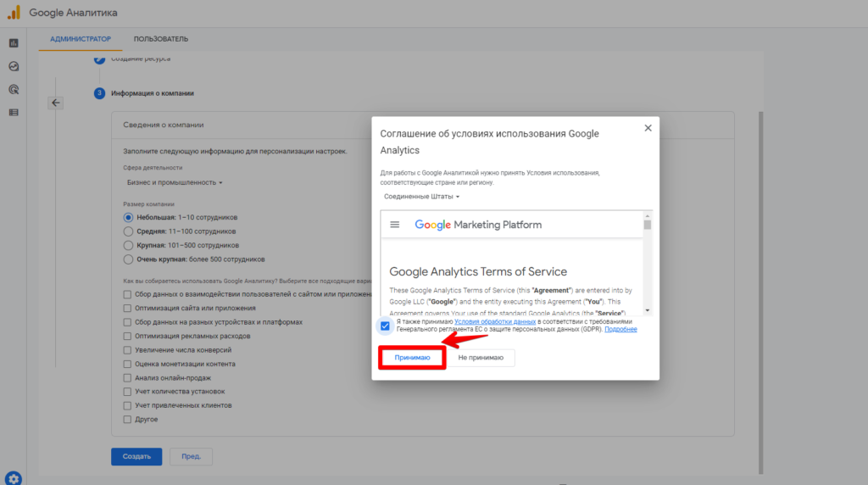Click terms frame scrollbar down arrow
The height and width of the screenshot is (485, 868).
[647, 310]
